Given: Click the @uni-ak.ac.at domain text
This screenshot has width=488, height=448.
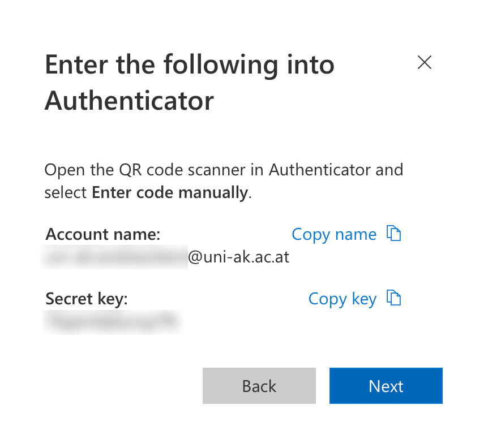Looking at the screenshot, I should pyautogui.click(x=238, y=257).
